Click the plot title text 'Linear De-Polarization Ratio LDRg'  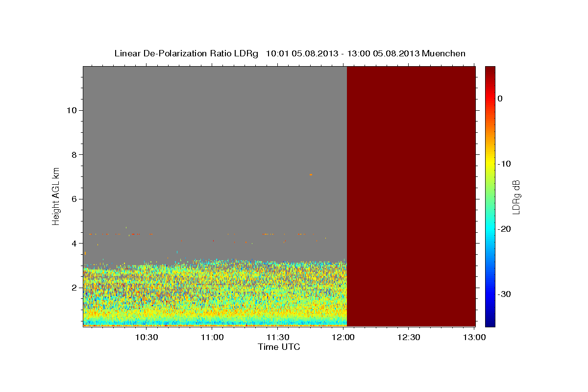click(186, 53)
